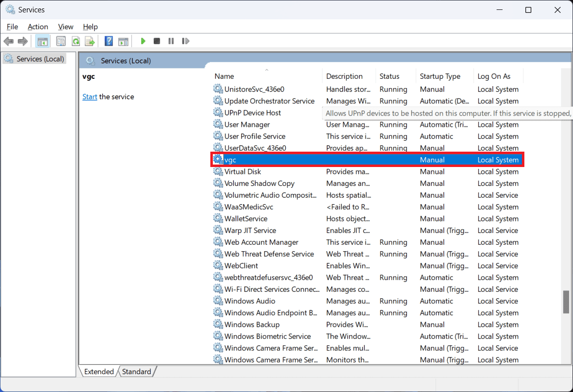Click the Pause Service toolbar icon
The image size is (573, 392).
[171, 41]
